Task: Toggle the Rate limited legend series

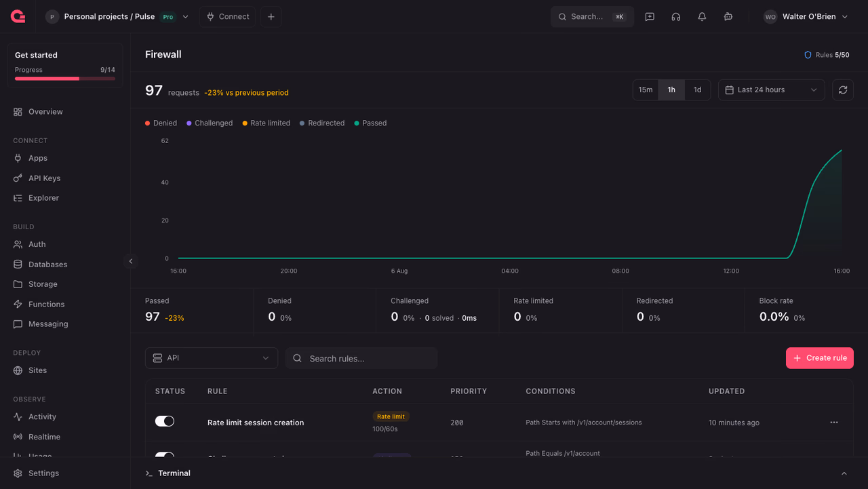Action: point(267,123)
